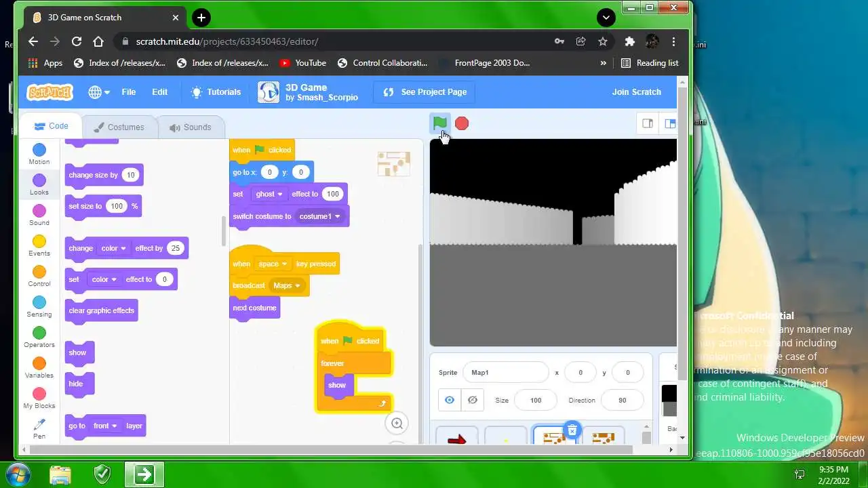868x488 pixels.
Task: Click the clear graphic effects block
Action: pyautogui.click(x=102, y=310)
